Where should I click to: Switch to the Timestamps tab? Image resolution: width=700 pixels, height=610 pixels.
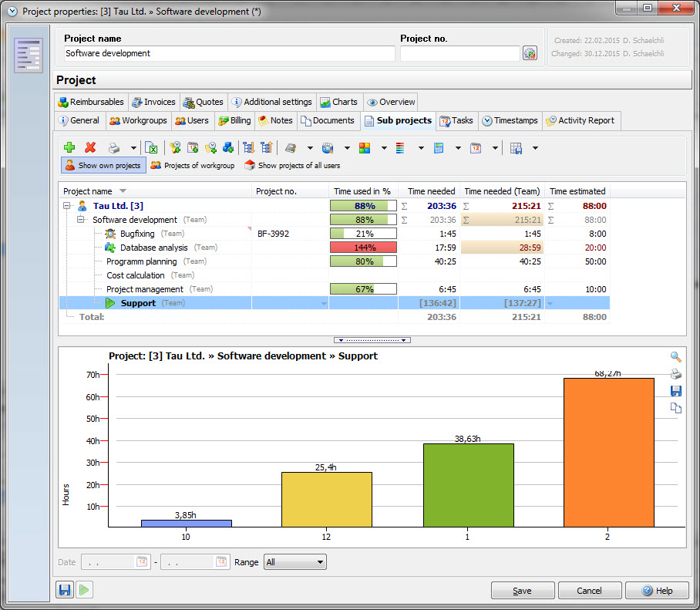coord(509,120)
